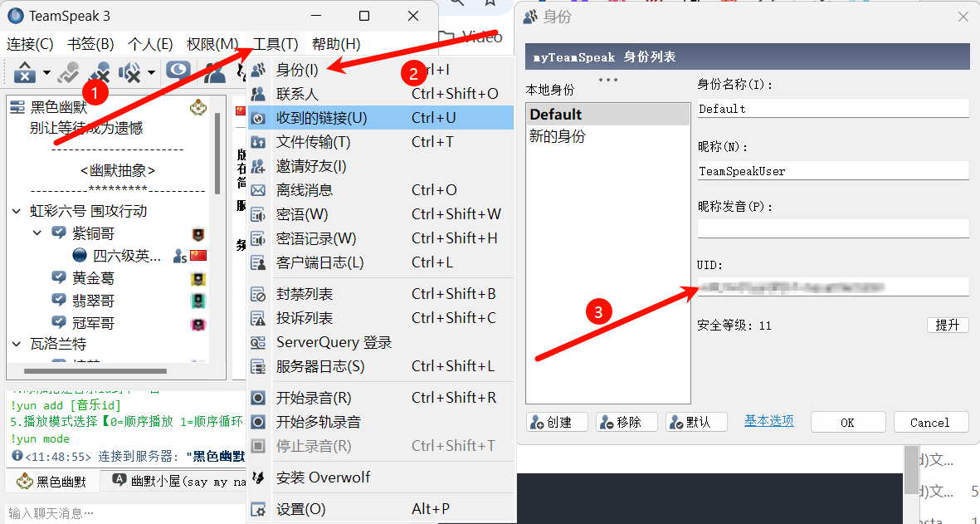Toggle the away status eye icon
980x524 pixels.
click(178, 71)
